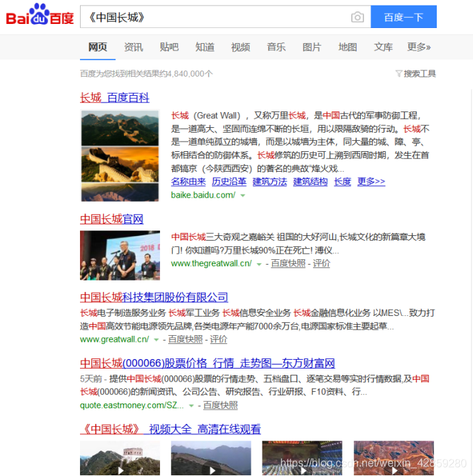
Task: Expand the 更多» tab options
Action: (419, 47)
